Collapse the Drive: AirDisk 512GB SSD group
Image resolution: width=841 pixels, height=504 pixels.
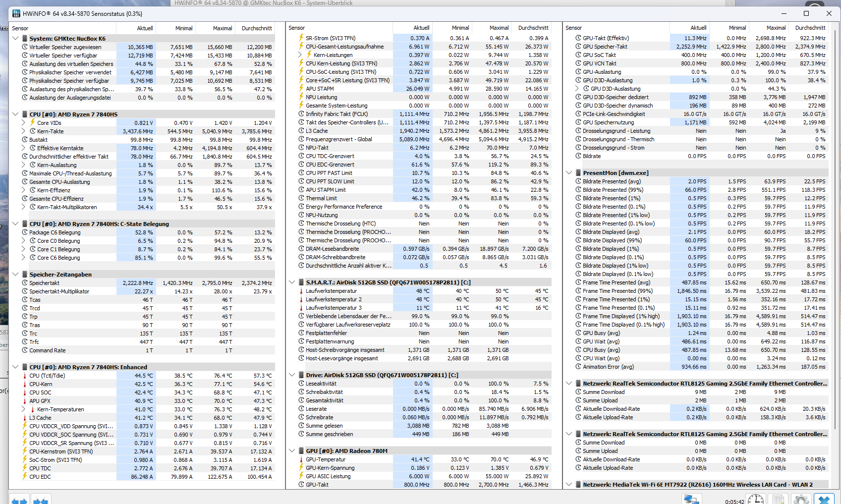click(292, 375)
